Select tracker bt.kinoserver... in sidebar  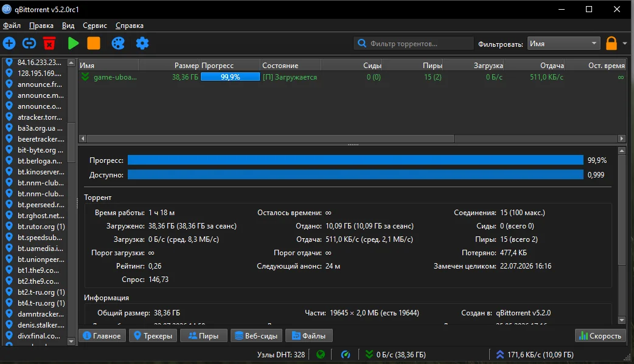[x=35, y=171]
